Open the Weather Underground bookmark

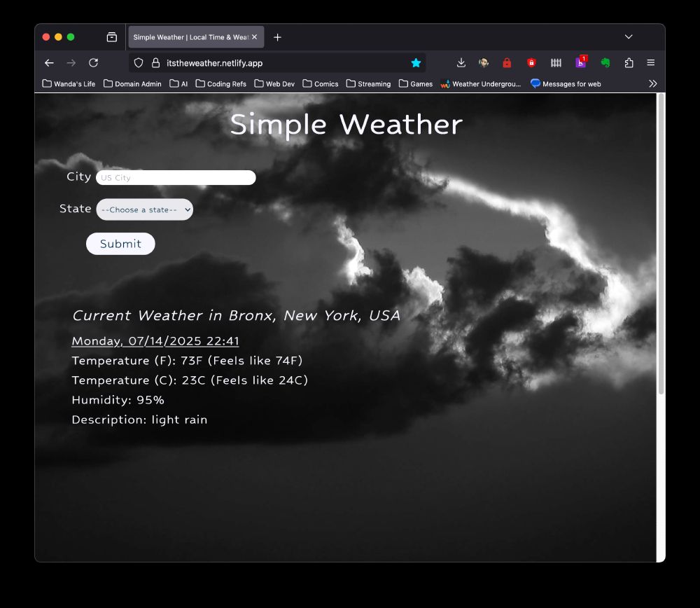[481, 84]
